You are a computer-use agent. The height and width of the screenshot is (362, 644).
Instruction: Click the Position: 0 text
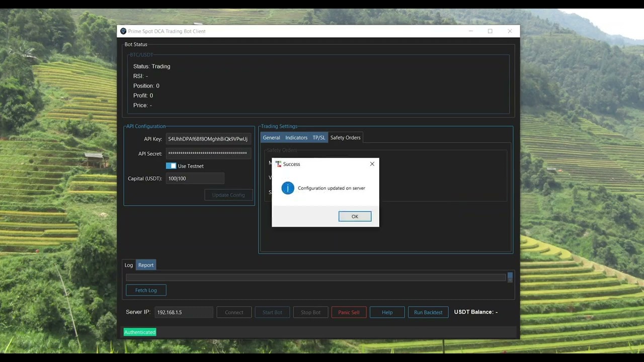click(146, 86)
